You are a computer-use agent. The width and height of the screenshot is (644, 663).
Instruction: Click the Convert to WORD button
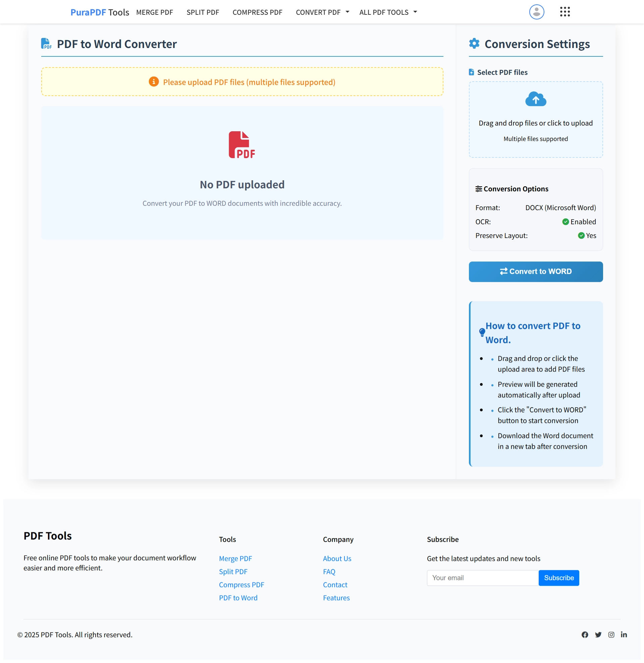click(536, 272)
